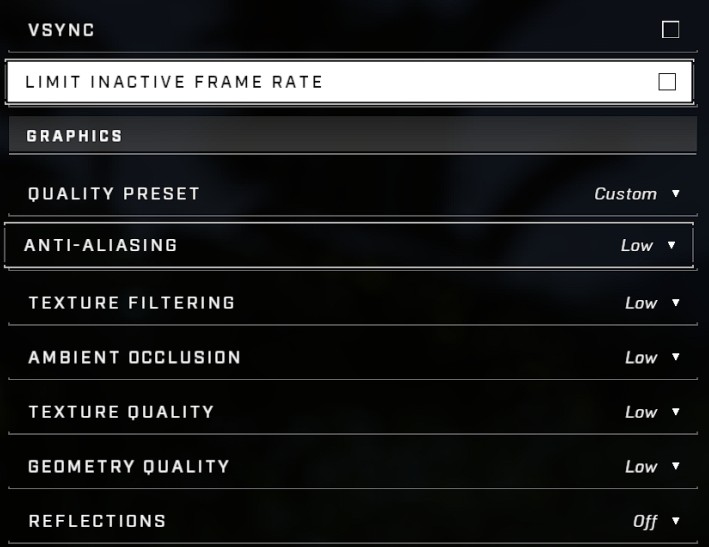Click the Texture Quality label

point(121,412)
